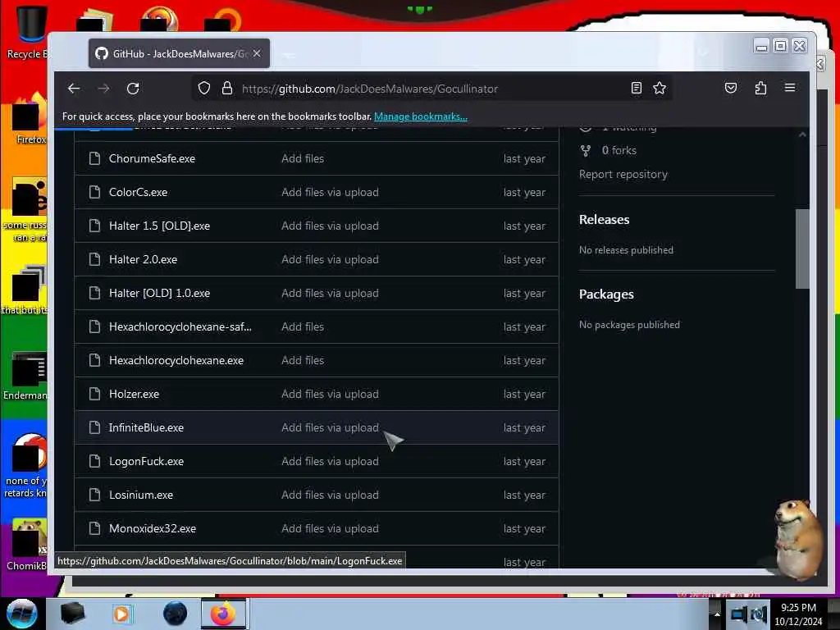The width and height of the screenshot is (840, 630).
Task: Open the commit message for ColorCs.exe
Action: pyautogui.click(x=330, y=192)
